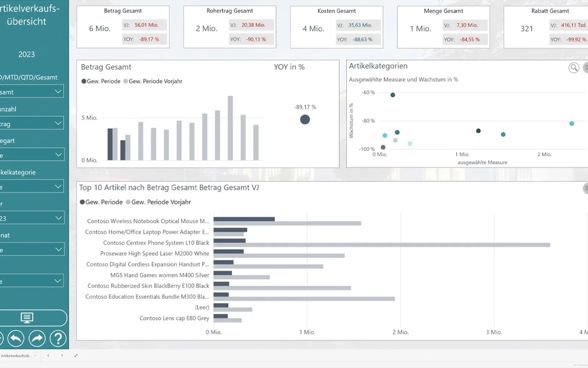
Task: Click the 2023 year label in sidebar
Action: point(26,54)
